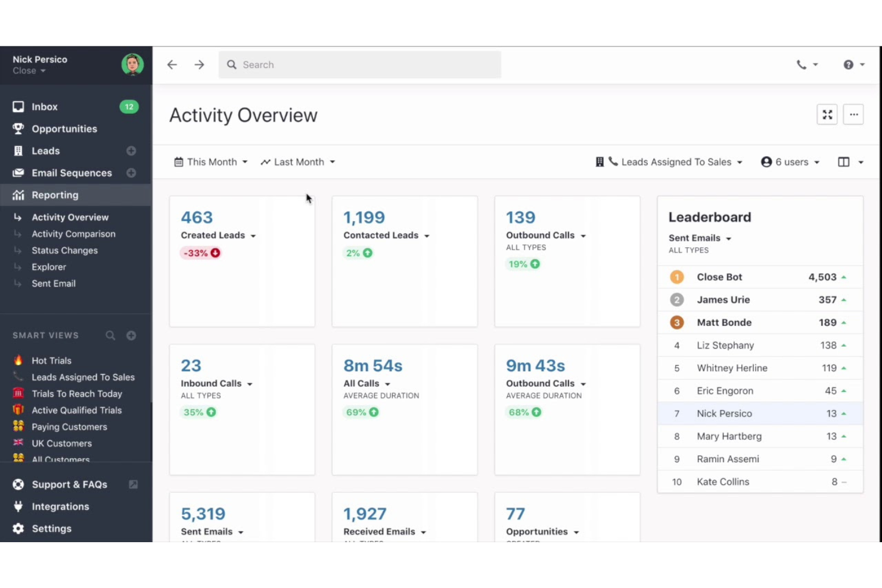Click the Smart Views search icon
The image size is (882, 588).
pos(110,335)
